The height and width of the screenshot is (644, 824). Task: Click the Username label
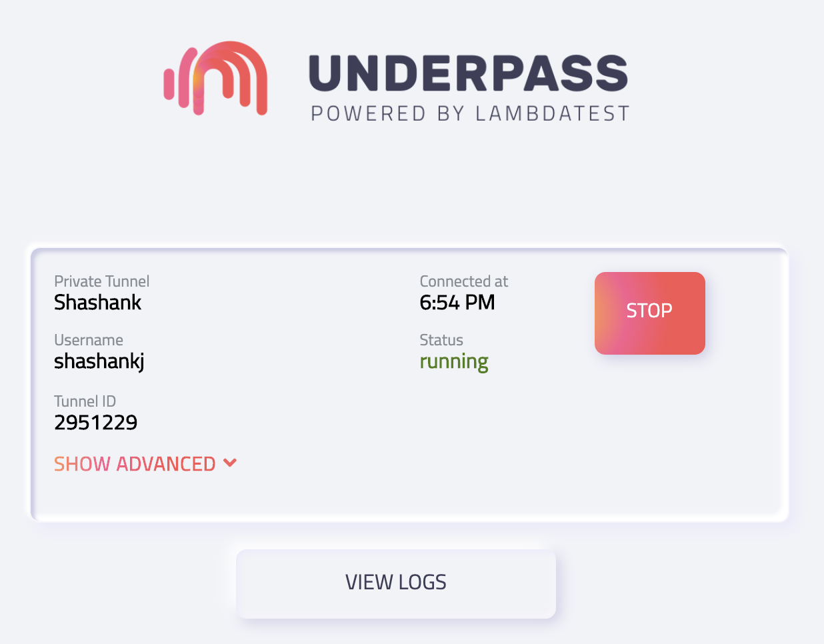point(89,340)
